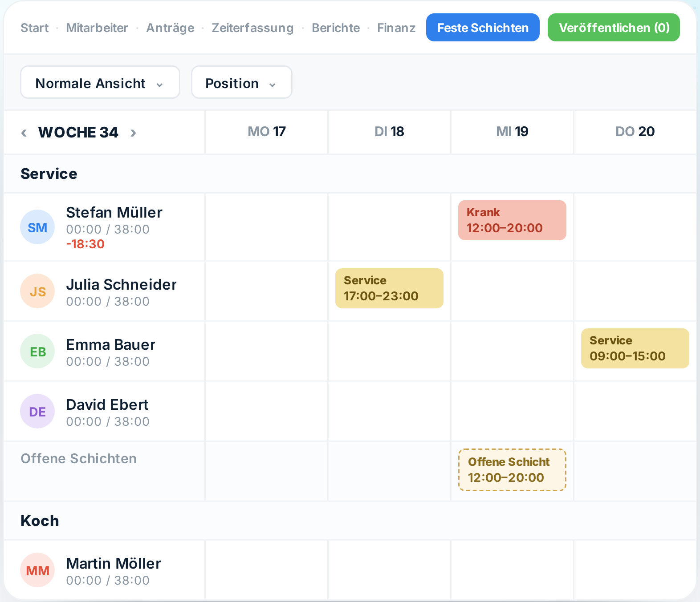This screenshot has width=700, height=602.
Task: Select Julia Schneider's Service shift 17:00–23:00
Action: click(x=389, y=288)
